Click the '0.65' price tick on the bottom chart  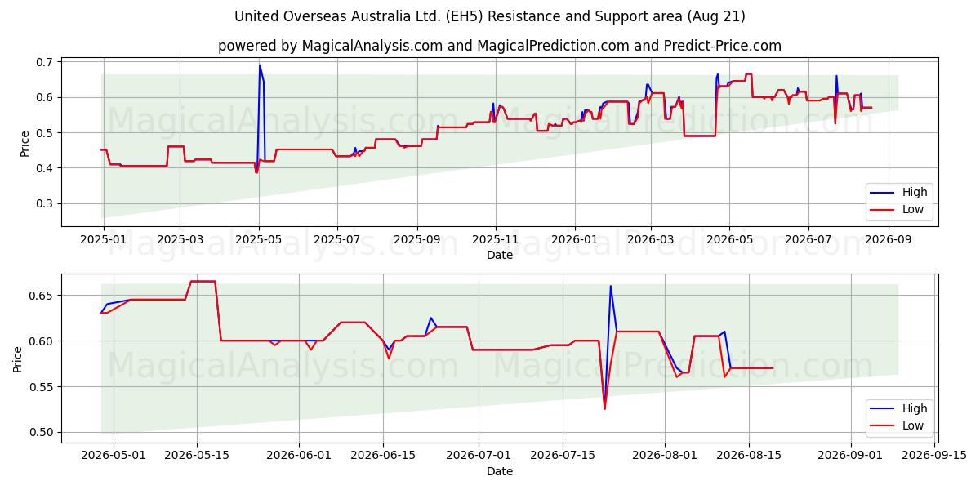(42, 295)
